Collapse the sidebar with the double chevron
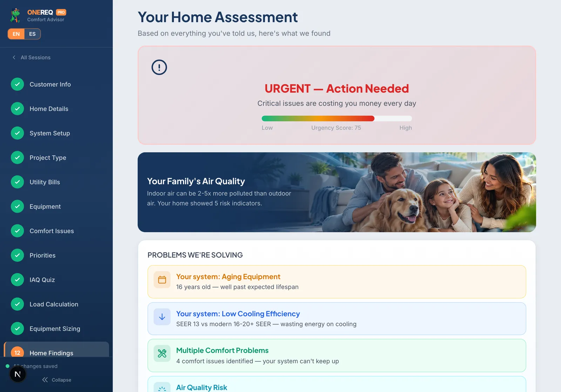561x392 pixels. click(45, 380)
